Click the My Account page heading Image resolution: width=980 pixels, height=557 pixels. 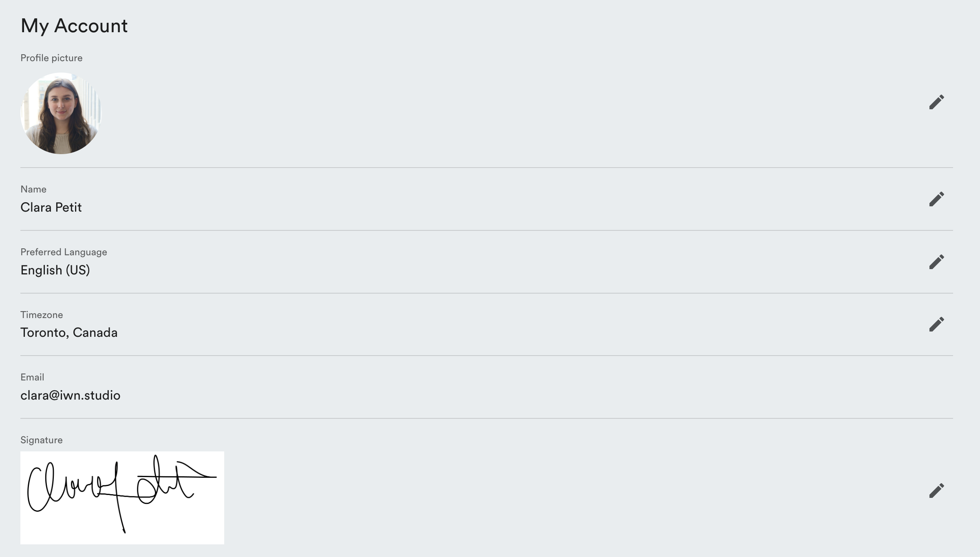point(74,26)
